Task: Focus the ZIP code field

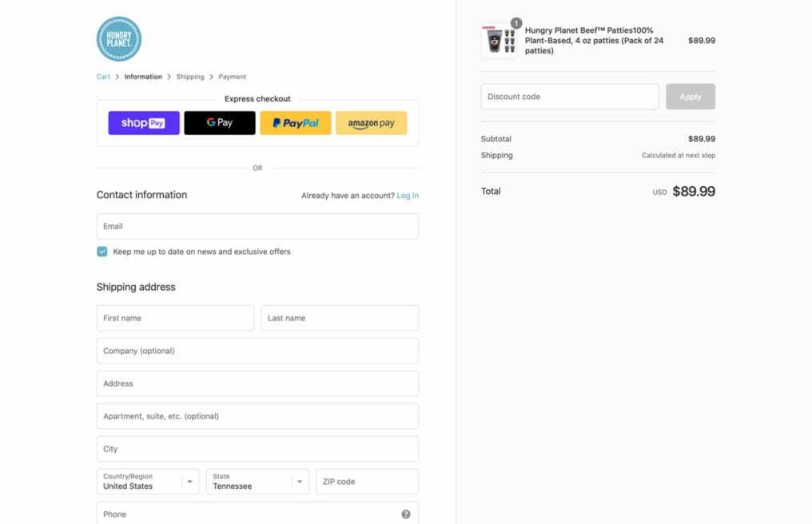Action: click(367, 482)
